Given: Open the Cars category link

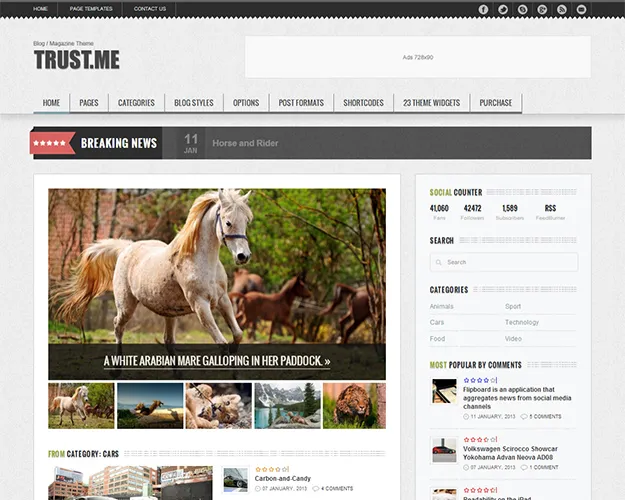Looking at the screenshot, I should point(437,322).
